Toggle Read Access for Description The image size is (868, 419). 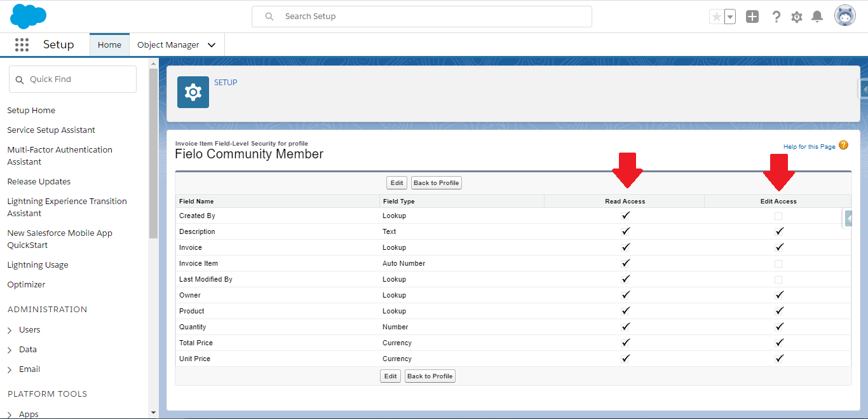pos(625,231)
